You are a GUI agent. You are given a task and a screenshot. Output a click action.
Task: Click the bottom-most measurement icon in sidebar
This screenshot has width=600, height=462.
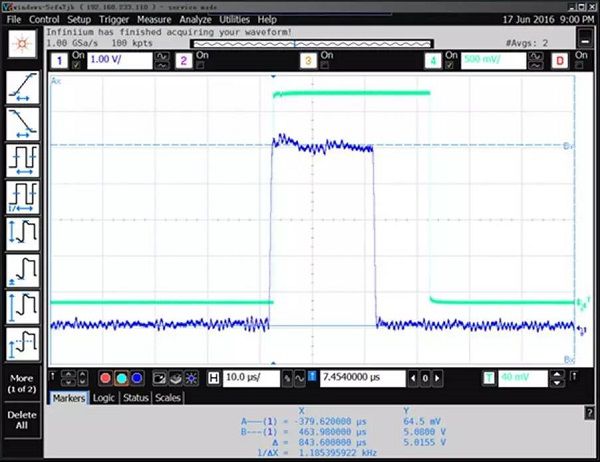[22, 346]
